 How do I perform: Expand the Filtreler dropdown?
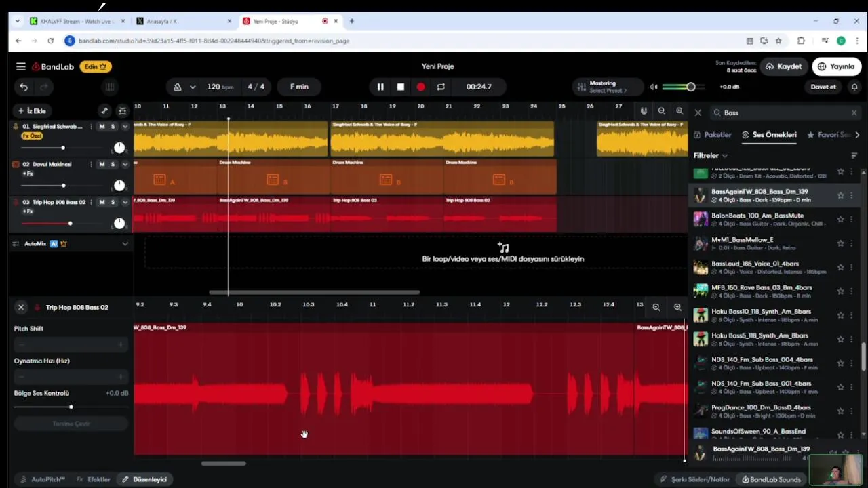[710, 155]
